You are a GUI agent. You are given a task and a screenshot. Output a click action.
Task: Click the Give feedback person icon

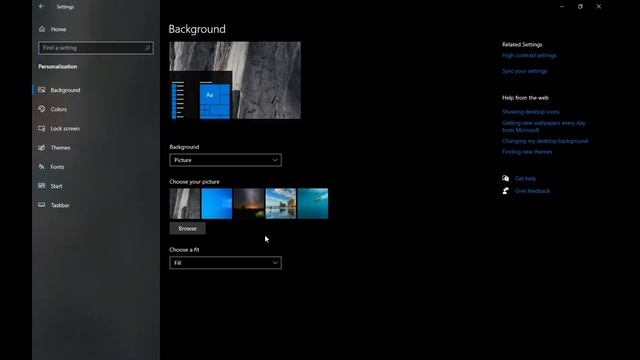tap(506, 191)
